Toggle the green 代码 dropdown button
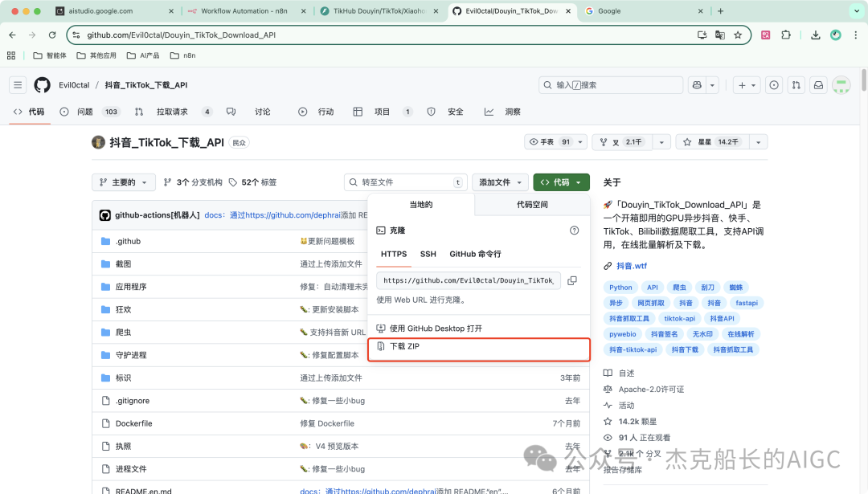Viewport: 868px width, 494px height. [561, 182]
